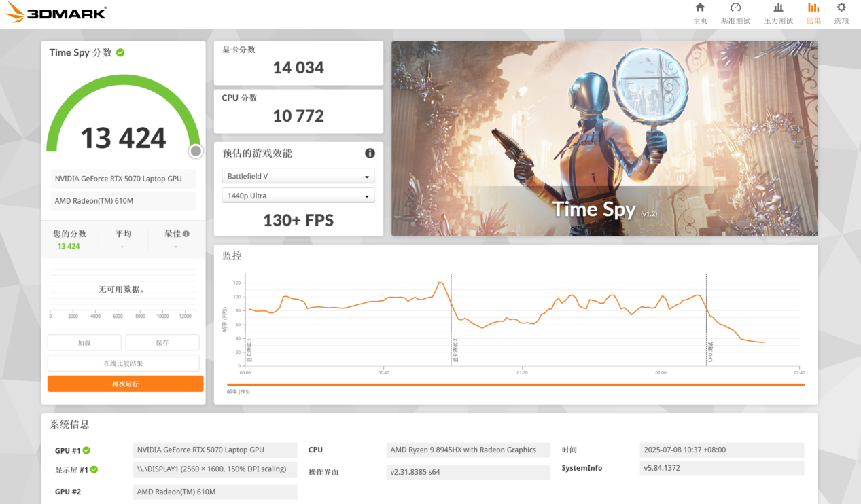
Task: Switch to the 结果 results tab
Action: point(813,14)
